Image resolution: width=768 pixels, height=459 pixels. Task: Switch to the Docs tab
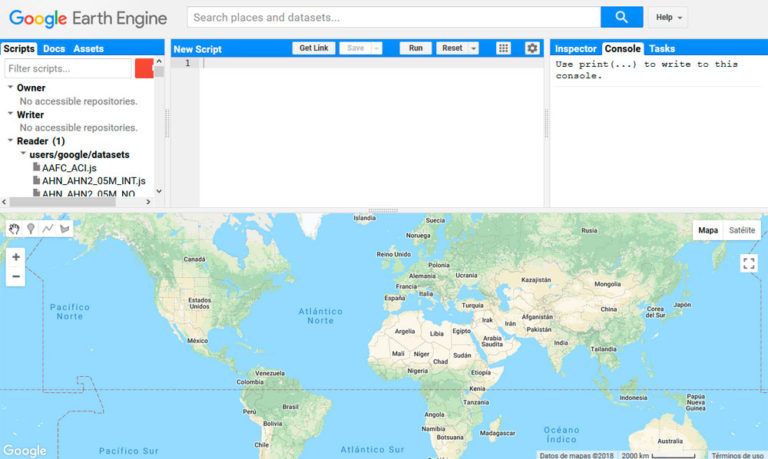coord(54,48)
